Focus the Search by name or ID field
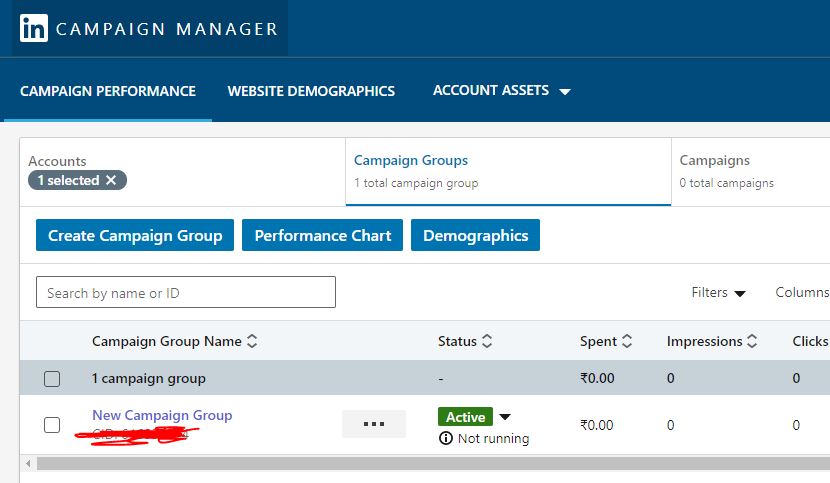The width and height of the screenshot is (830, 483). [186, 292]
